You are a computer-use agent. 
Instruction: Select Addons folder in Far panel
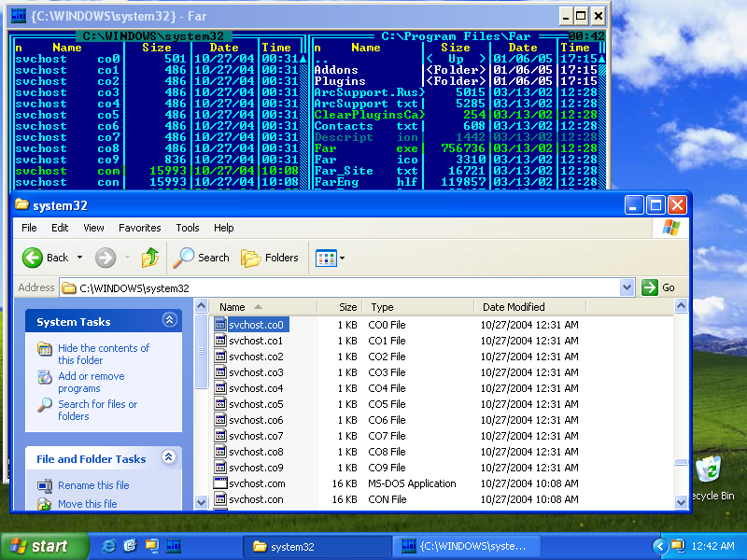pyautogui.click(x=456, y=70)
